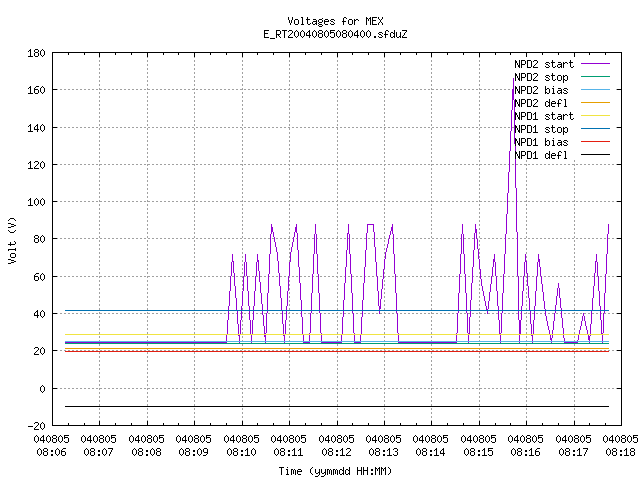Click the 'NPD2 bias' legend label
640x480 pixels.
541,90
